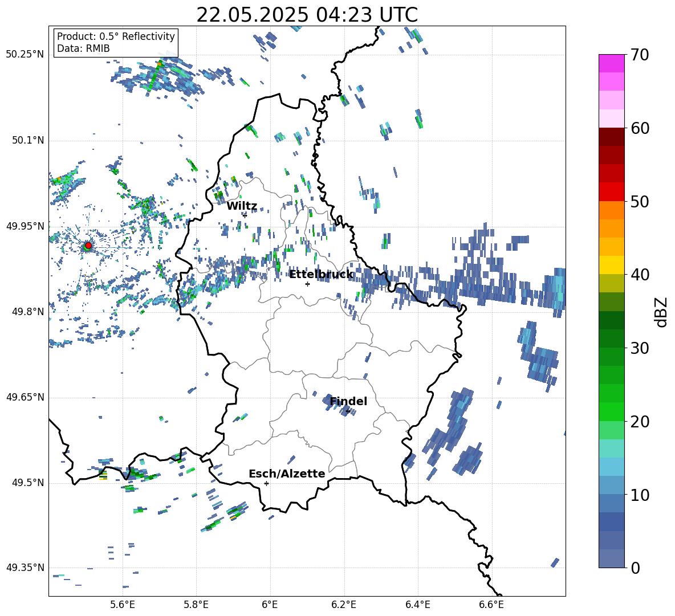Click the 5.6°E longitude label

click(123, 605)
